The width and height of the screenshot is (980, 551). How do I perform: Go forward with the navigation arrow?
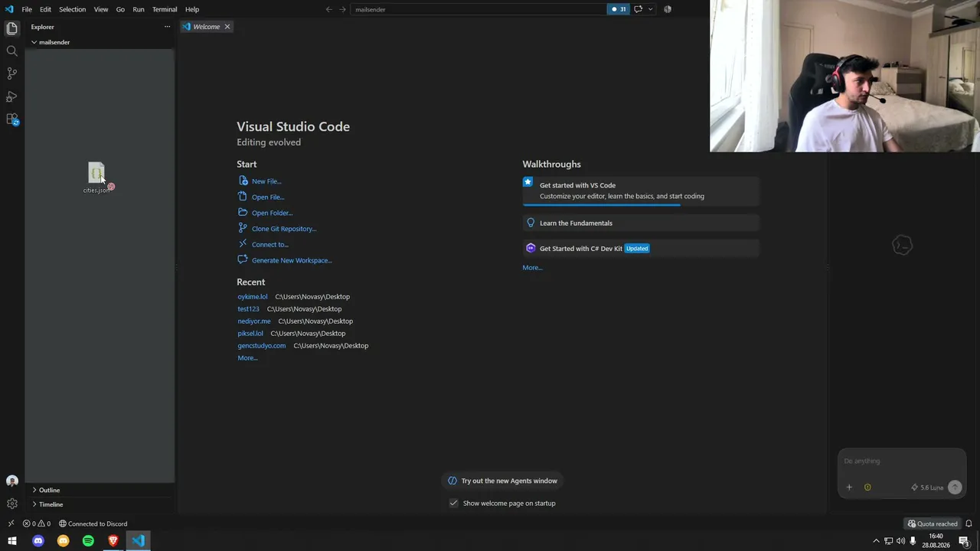[342, 9]
